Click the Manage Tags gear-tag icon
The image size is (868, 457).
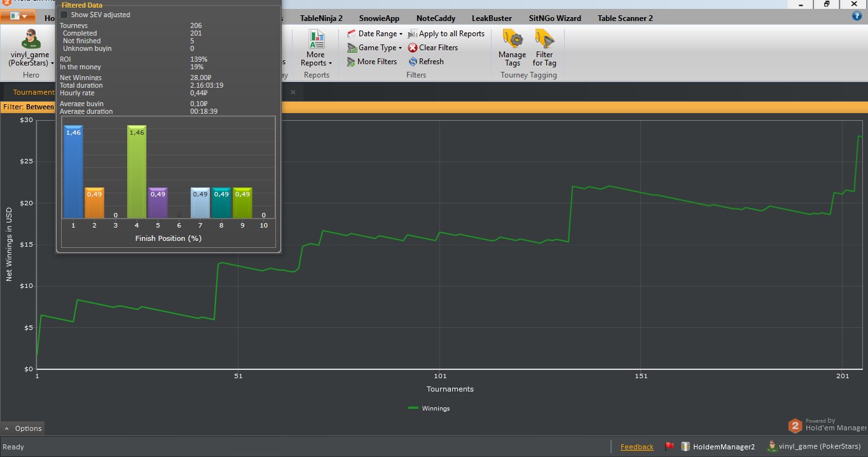(513, 39)
